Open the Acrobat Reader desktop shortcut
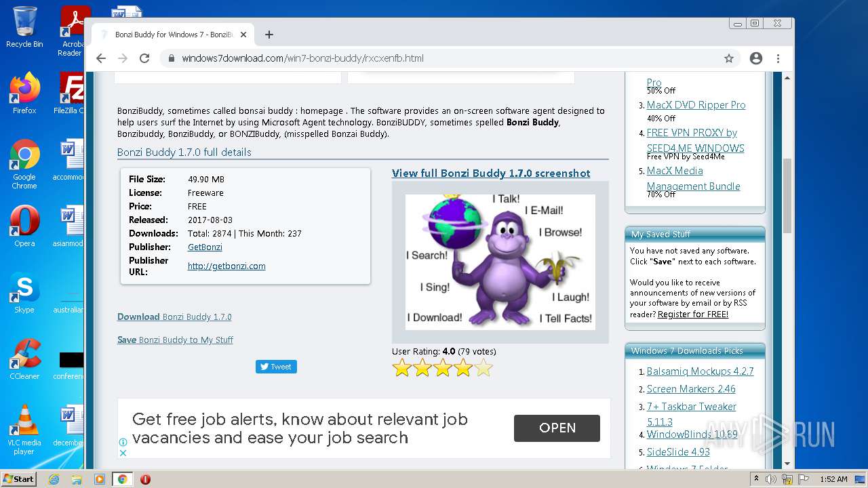The image size is (868, 488). [x=72, y=30]
